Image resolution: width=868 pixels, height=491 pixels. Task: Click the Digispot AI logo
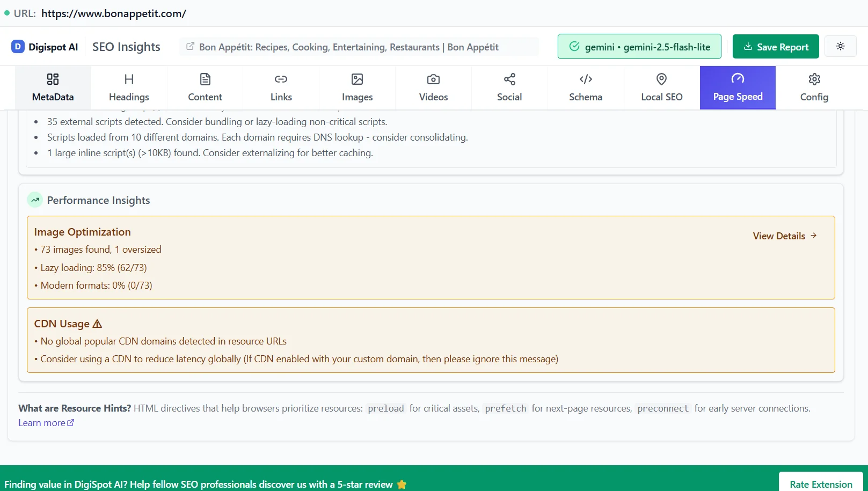pos(45,47)
